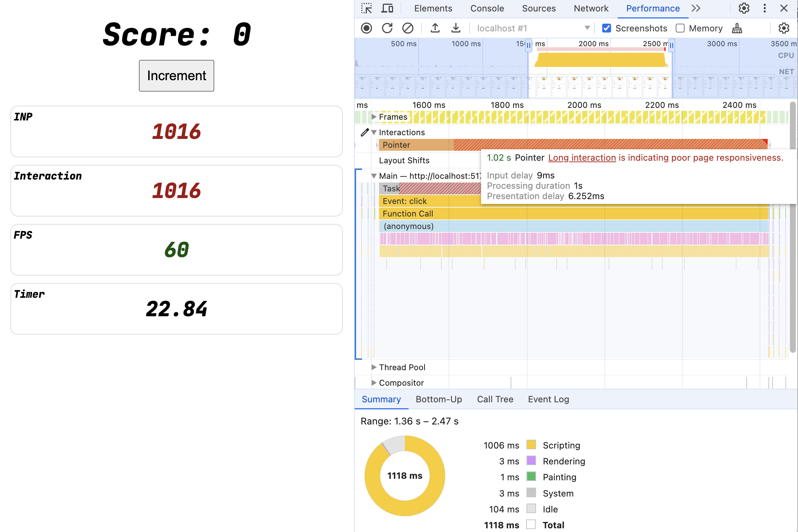Toggle the Memory checkbox

coord(679,28)
